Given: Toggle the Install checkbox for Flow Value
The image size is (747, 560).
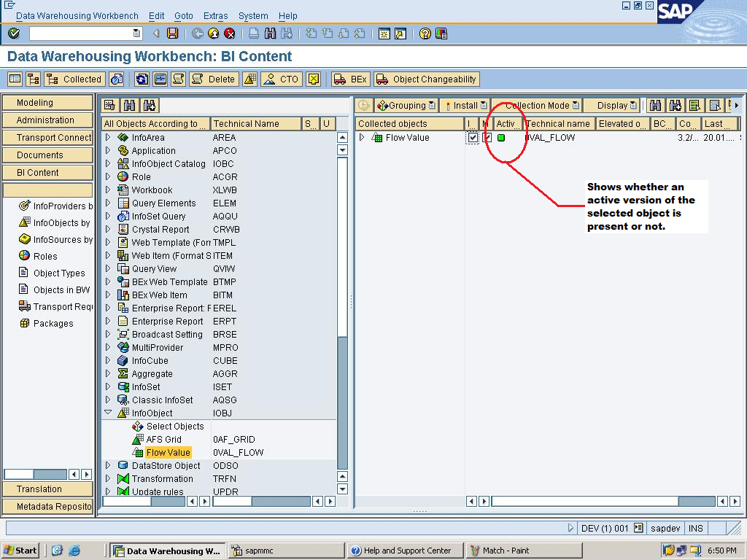Looking at the screenshot, I should [x=472, y=138].
